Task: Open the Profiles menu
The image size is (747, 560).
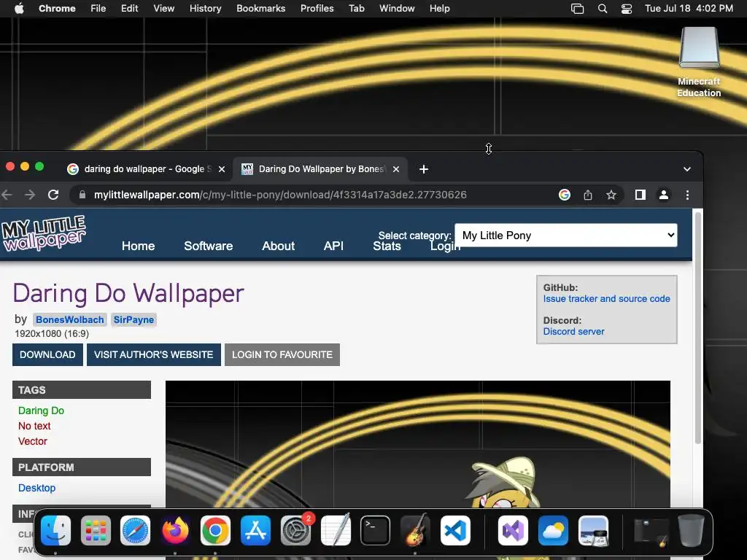Action: click(x=317, y=9)
